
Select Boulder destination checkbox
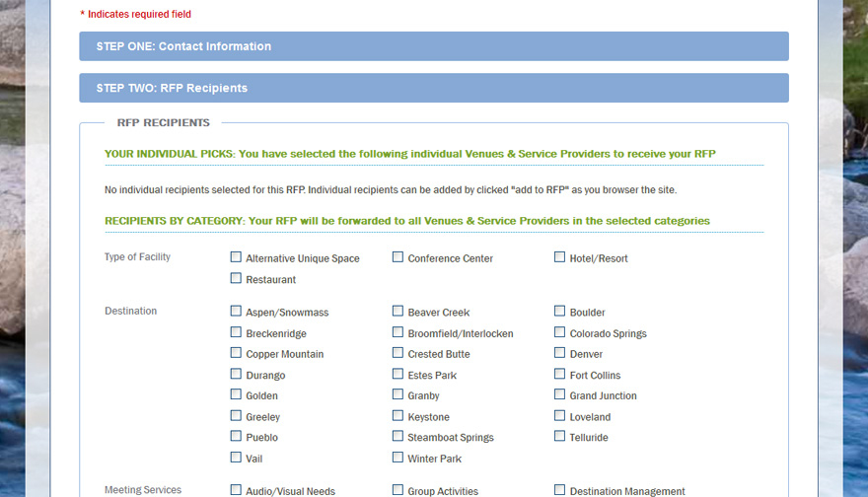pyautogui.click(x=559, y=311)
